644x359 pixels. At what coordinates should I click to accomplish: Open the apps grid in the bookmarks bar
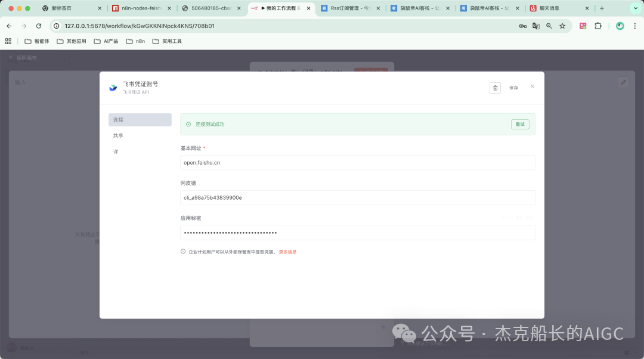click(8, 41)
